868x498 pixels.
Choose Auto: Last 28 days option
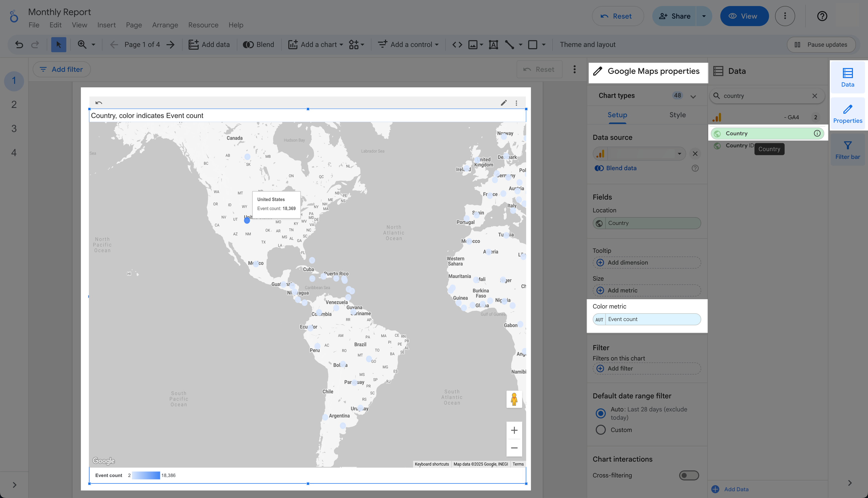[x=601, y=413]
